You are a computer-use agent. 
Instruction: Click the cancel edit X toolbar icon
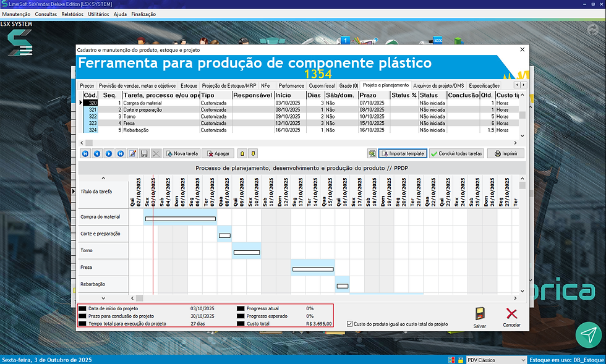tap(156, 153)
